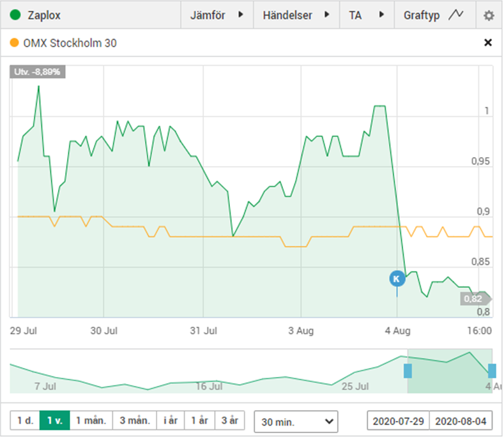Switch to the 1 mån. range

tap(91, 420)
